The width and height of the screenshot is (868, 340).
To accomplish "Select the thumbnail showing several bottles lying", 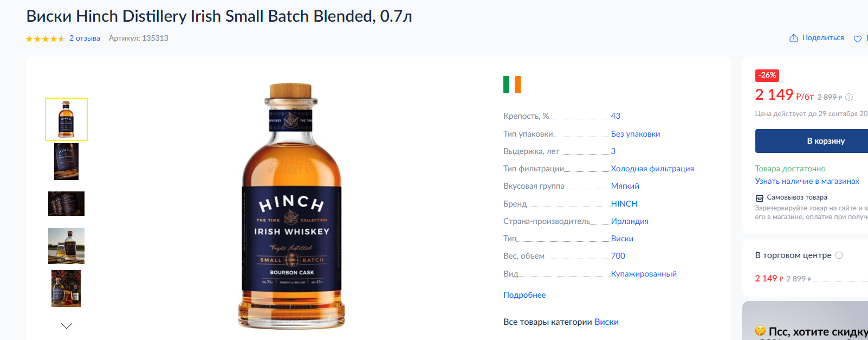I will (x=66, y=204).
